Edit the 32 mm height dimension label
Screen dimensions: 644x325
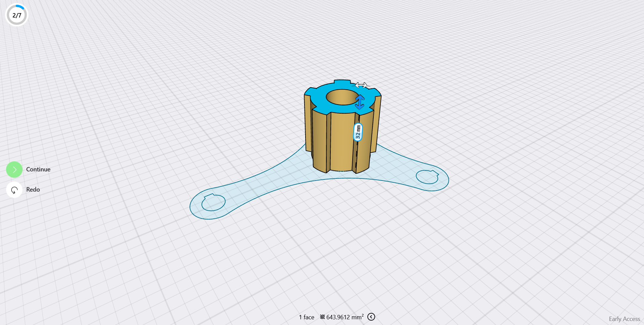pos(358,132)
